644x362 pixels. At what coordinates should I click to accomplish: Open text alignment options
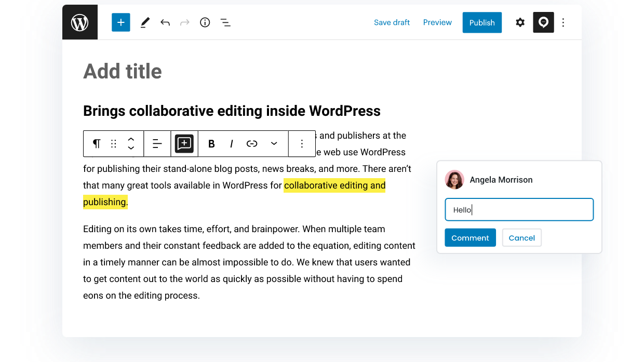pyautogui.click(x=157, y=144)
